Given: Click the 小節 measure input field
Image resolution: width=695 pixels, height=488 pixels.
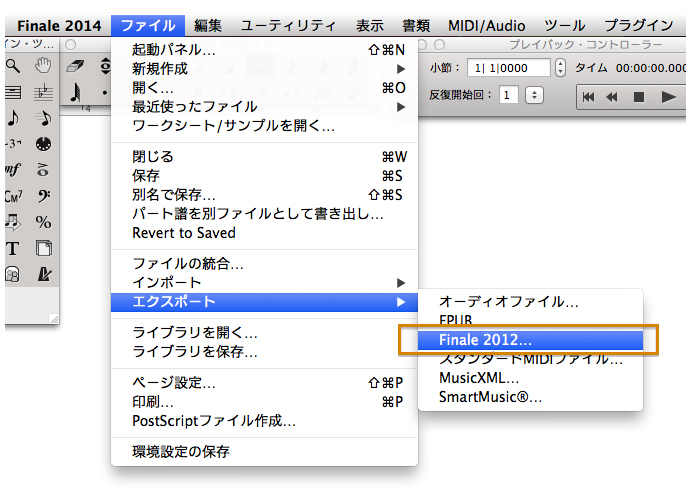Looking at the screenshot, I should [x=508, y=68].
